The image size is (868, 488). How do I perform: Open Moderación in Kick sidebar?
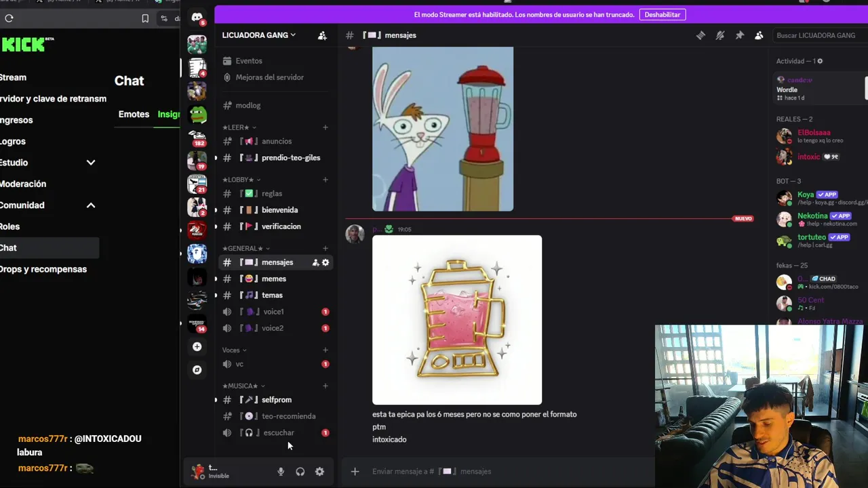point(23,184)
